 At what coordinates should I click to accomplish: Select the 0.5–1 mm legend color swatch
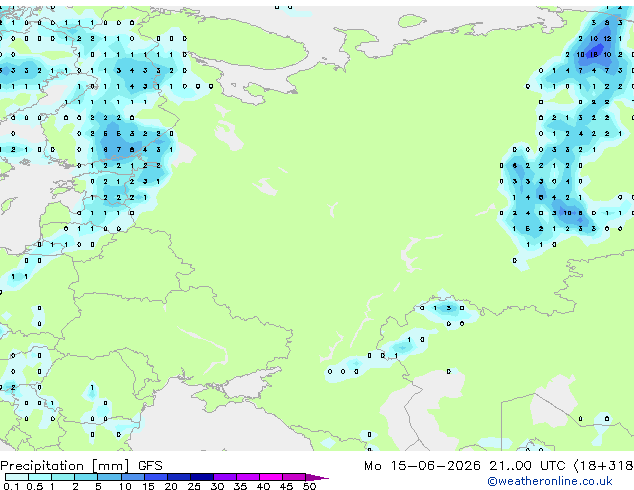[40, 477]
